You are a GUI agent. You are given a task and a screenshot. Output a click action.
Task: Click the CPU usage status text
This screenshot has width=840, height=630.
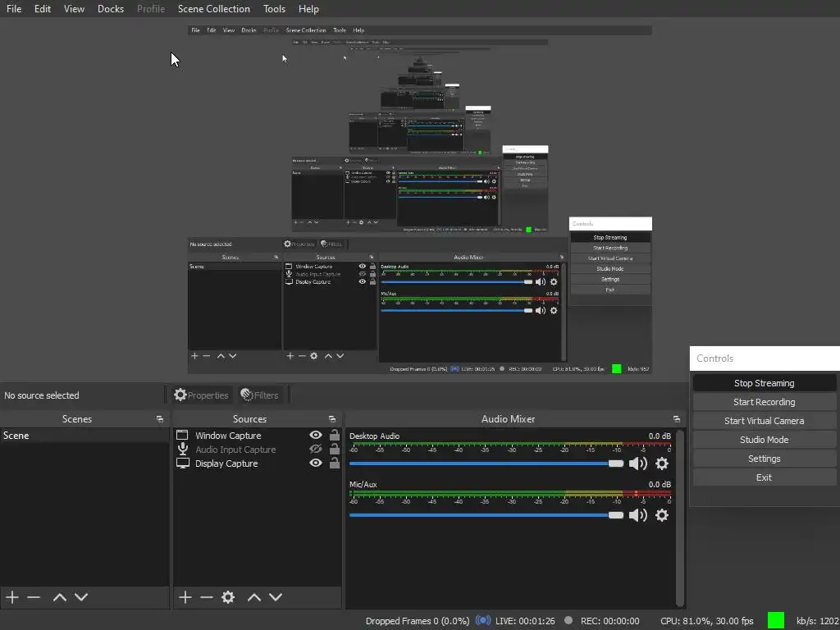pyautogui.click(x=706, y=620)
